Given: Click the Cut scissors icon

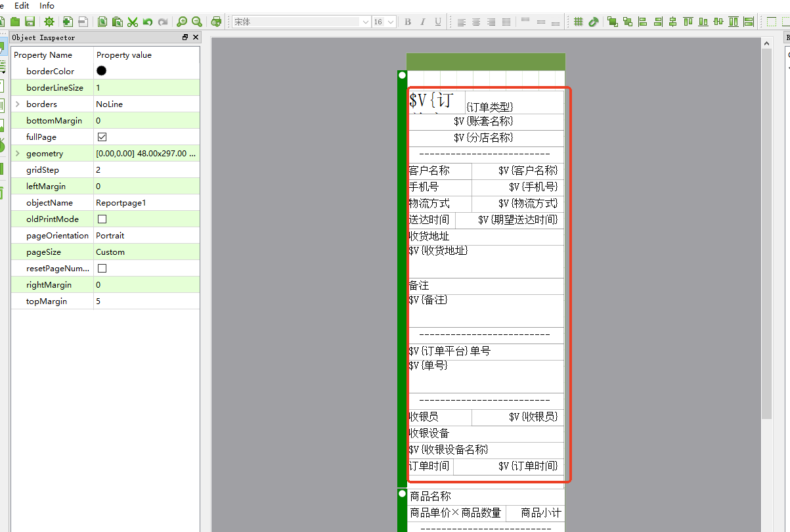Looking at the screenshot, I should click(133, 22).
